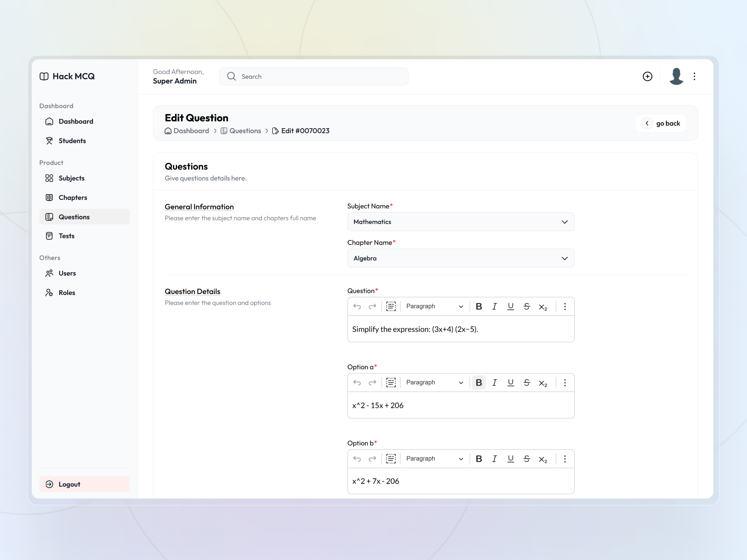Apply italic formatting in the Question editor

[x=494, y=306]
